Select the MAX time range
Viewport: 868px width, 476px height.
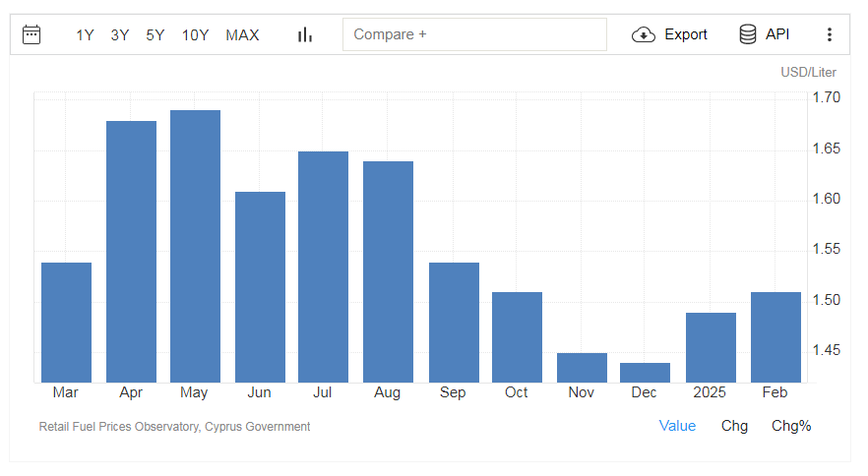242,35
